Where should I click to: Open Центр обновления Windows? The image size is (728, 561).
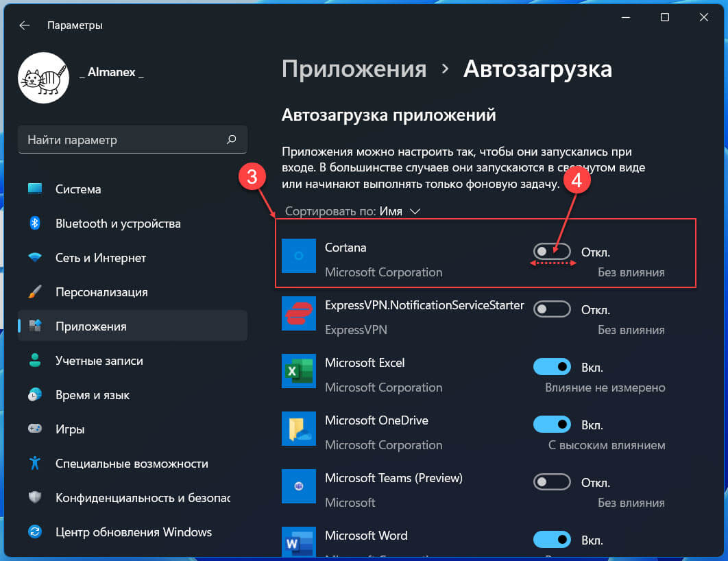(x=132, y=533)
